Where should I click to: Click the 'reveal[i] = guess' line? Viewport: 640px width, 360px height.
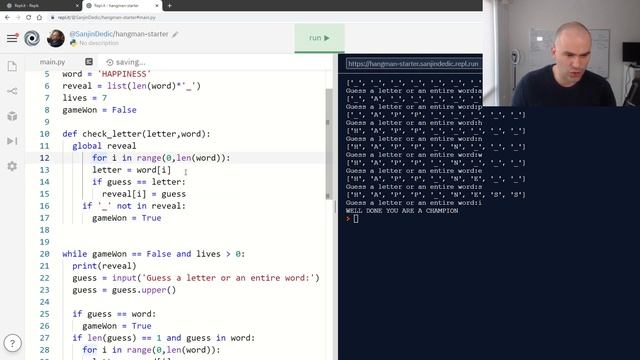pyautogui.click(x=144, y=194)
